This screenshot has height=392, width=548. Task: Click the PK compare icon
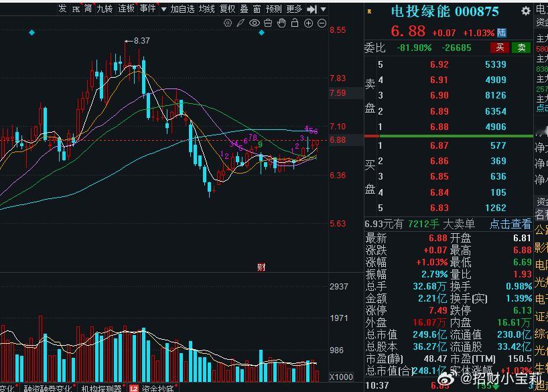point(76,9)
